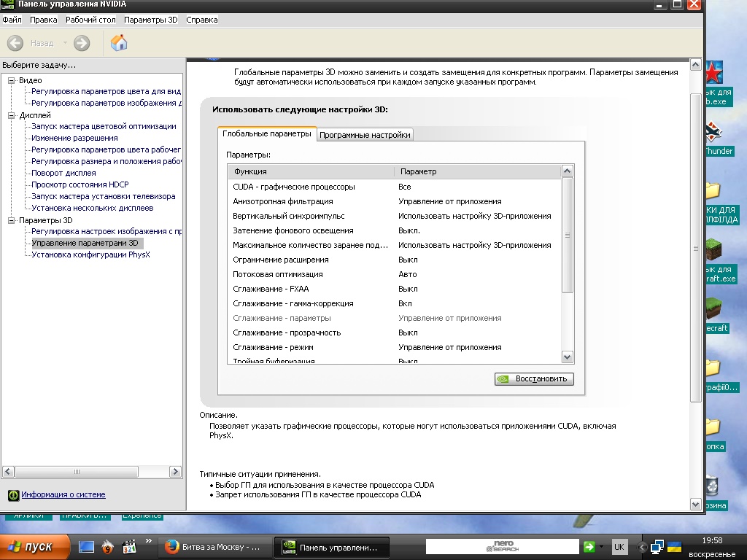Open the UK language indicator
Screen dimensions: 747x560
click(x=619, y=547)
